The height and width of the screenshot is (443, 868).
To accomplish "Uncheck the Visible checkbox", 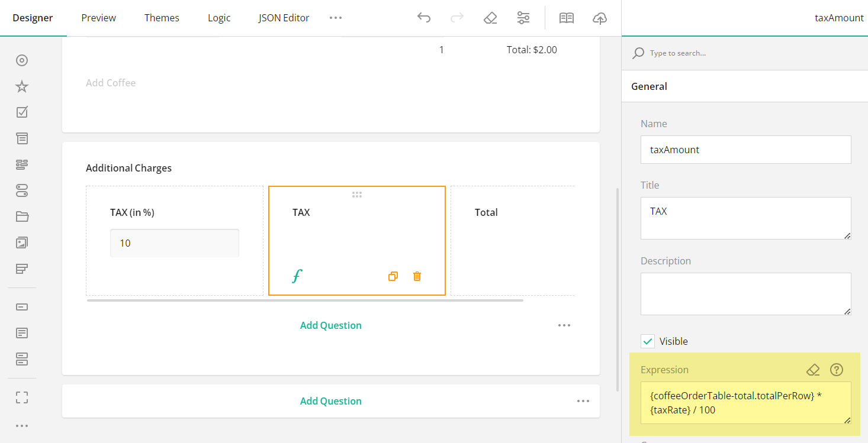I will [x=648, y=341].
